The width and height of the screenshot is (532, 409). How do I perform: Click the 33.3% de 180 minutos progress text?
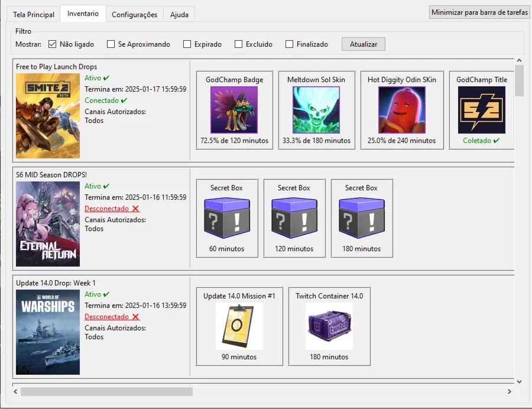click(316, 141)
